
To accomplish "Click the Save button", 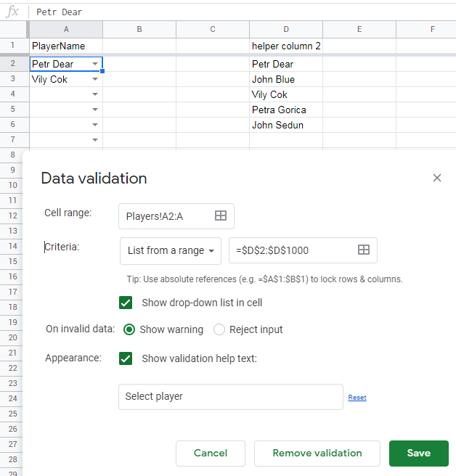I will [419, 454].
